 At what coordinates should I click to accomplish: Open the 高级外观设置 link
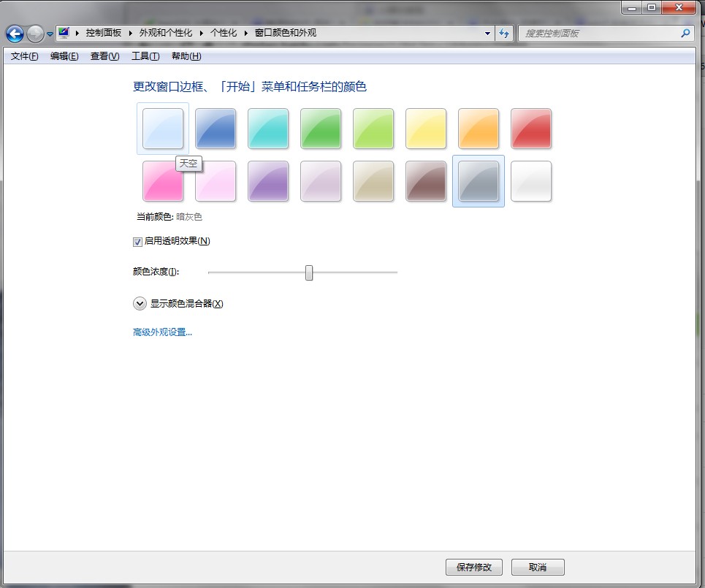tap(162, 332)
